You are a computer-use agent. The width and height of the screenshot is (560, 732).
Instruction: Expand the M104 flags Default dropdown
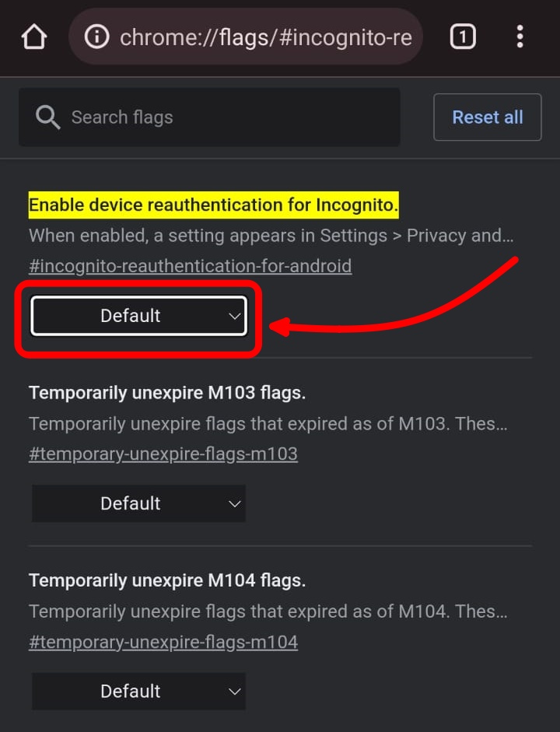tap(138, 691)
